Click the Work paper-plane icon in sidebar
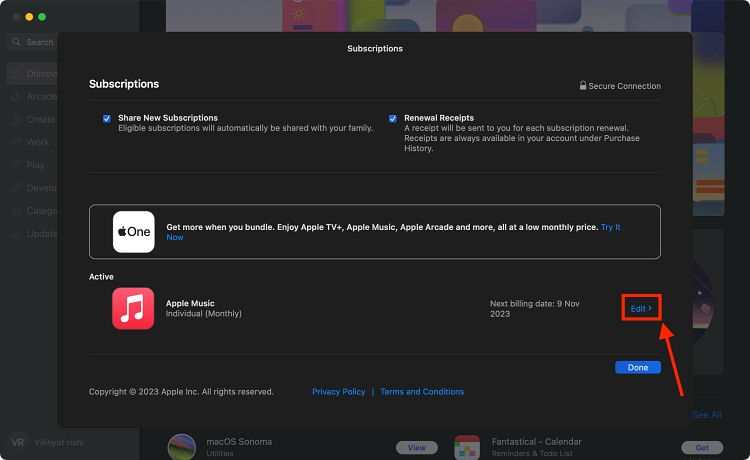 click(16, 142)
